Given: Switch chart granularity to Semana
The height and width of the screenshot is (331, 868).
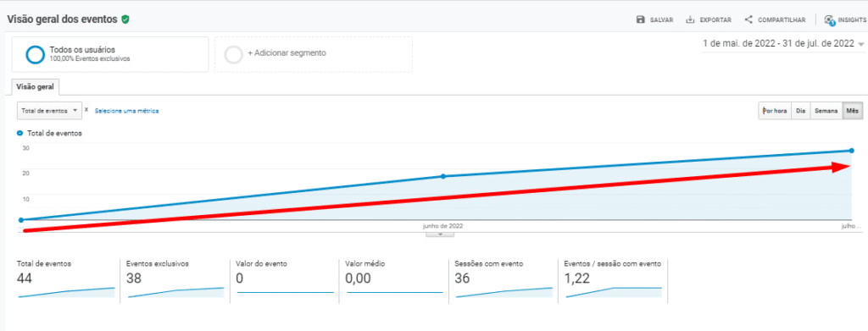Looking at the screenshot, I should [826, 111].
